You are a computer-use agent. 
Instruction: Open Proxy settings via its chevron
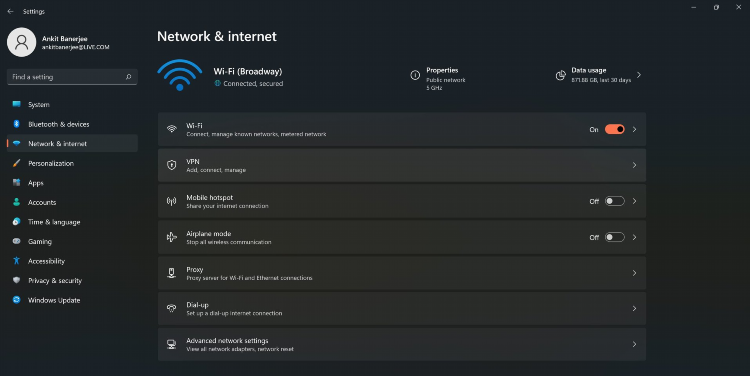(635, 273)
